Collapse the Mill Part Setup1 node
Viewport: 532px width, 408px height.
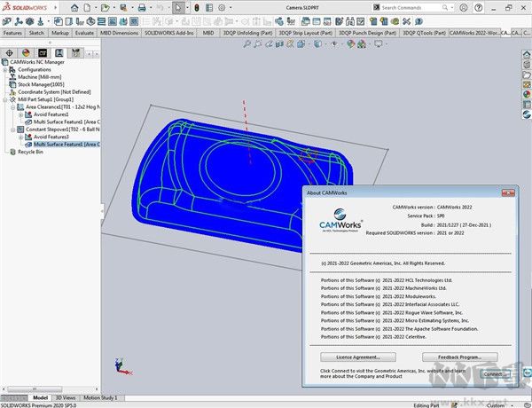[4, 99]
